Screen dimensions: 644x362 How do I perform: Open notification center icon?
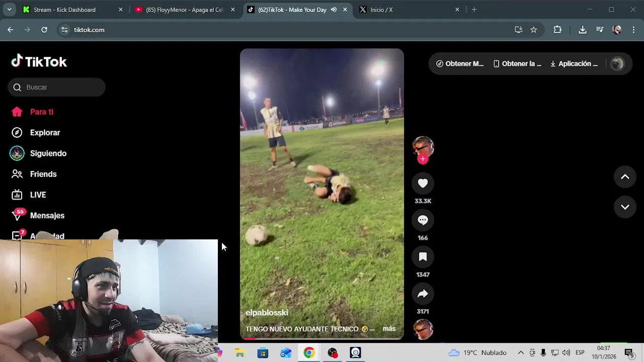pyautogui.click(x=629, y=353)
